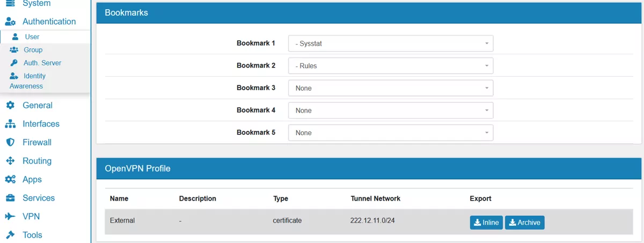Viewport: 644px width, 243px height.
Task: Open the Bookmark 4 dropdown
Action: click(x=391, y=111)
